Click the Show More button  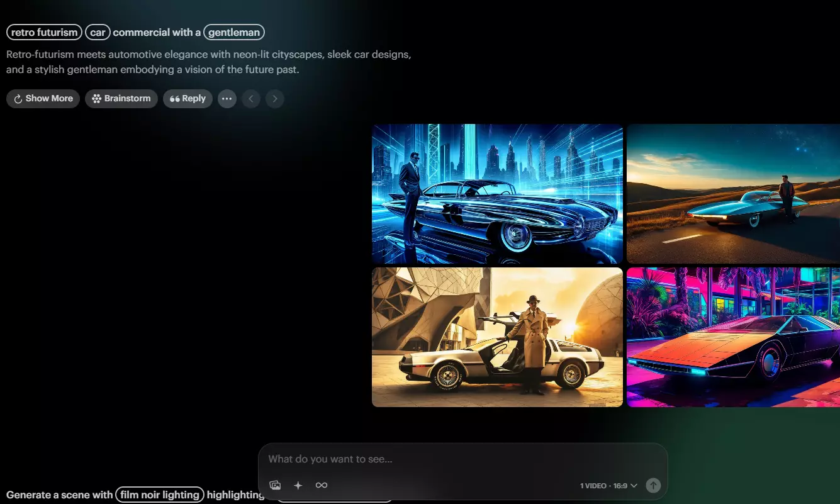(x=43, y=99)
